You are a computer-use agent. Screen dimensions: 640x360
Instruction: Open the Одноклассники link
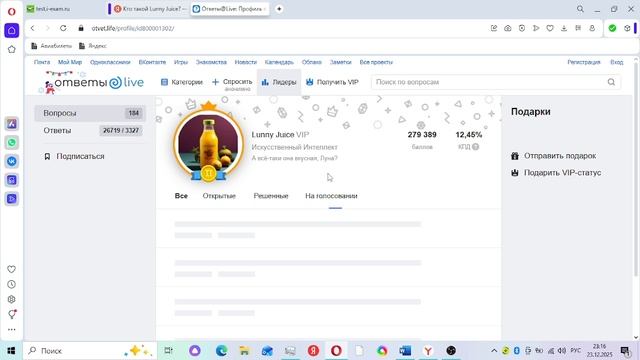pos(110,62)
